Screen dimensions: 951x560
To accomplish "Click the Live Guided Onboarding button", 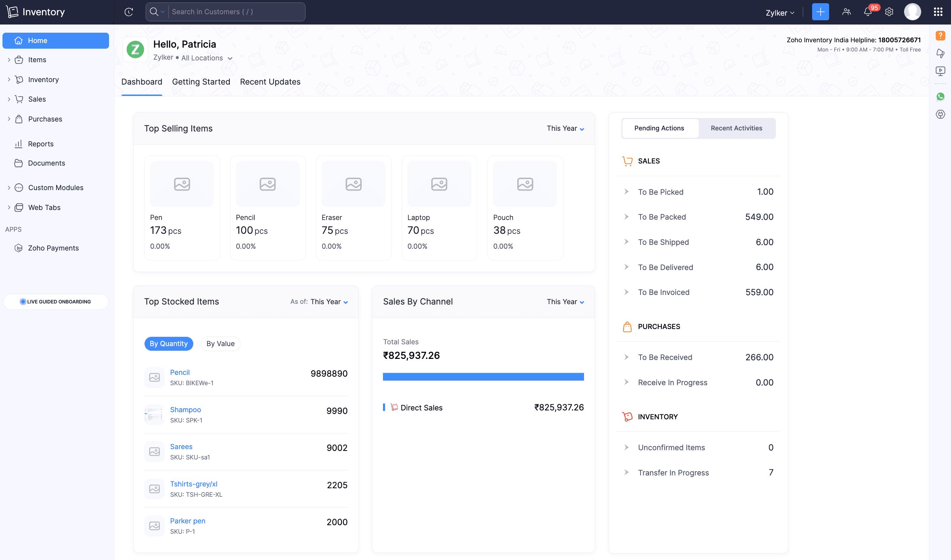I will pos(56,302).
